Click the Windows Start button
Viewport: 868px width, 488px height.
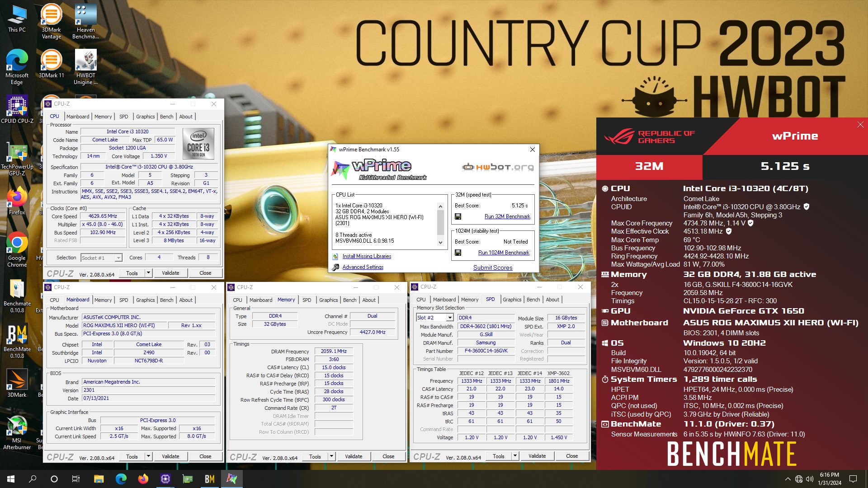[x=11, y=479]
